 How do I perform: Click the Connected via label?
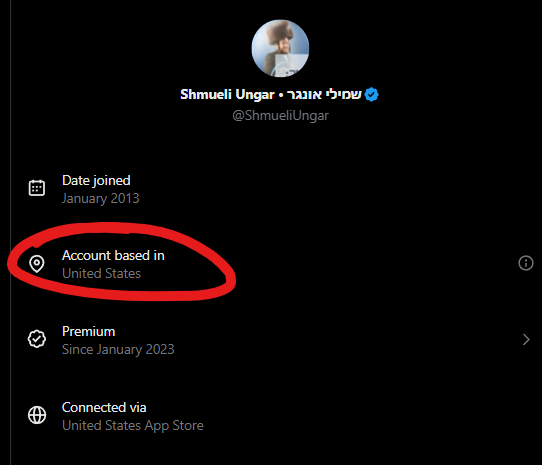tap(104, 408)
